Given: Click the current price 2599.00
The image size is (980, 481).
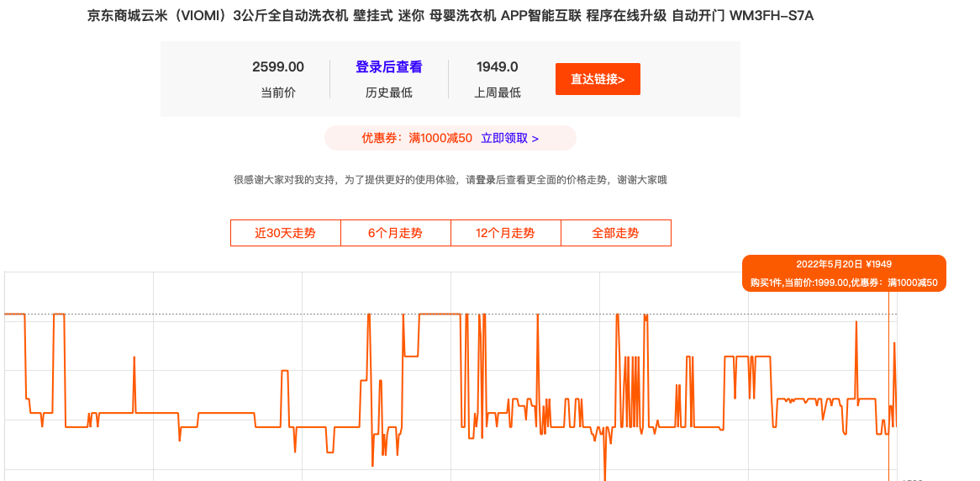Looking at the screenshot, I should pyautogui.click(x=278, y=67).
